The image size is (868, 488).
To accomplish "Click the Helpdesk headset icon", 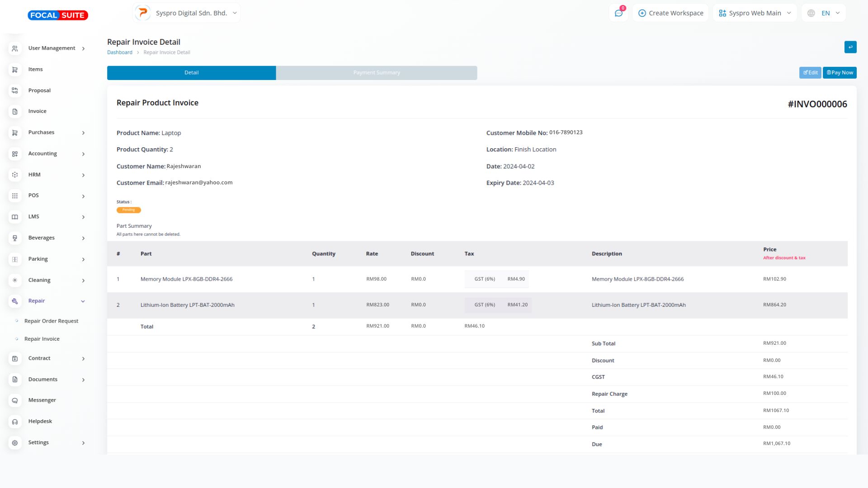I will tap(15, 422).
